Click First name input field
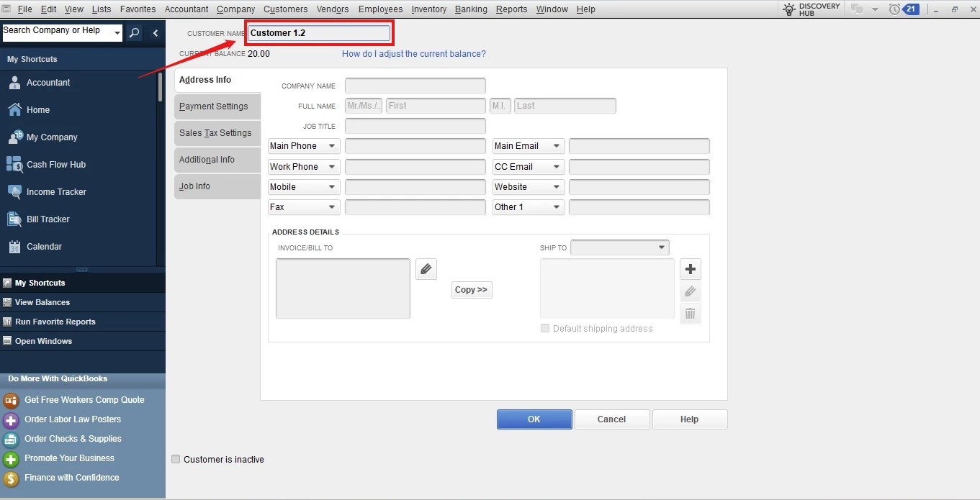980x500 pixels. click(436, 106)
